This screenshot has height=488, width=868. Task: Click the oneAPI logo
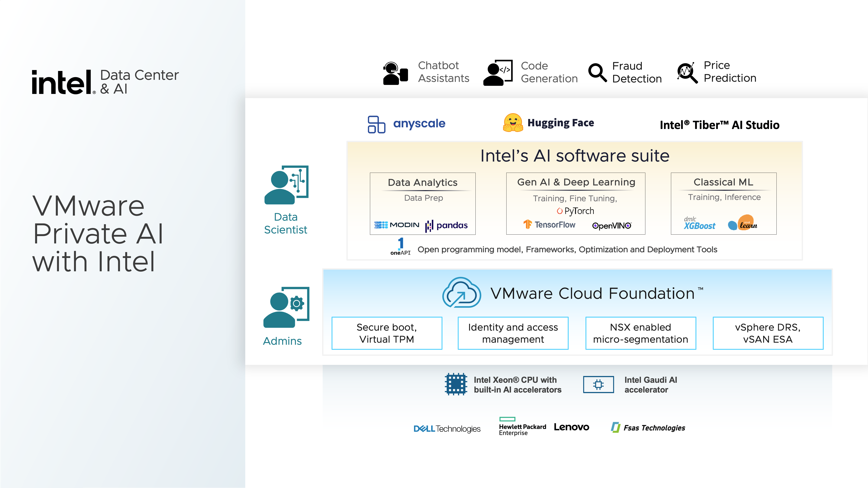coord(400,246)
